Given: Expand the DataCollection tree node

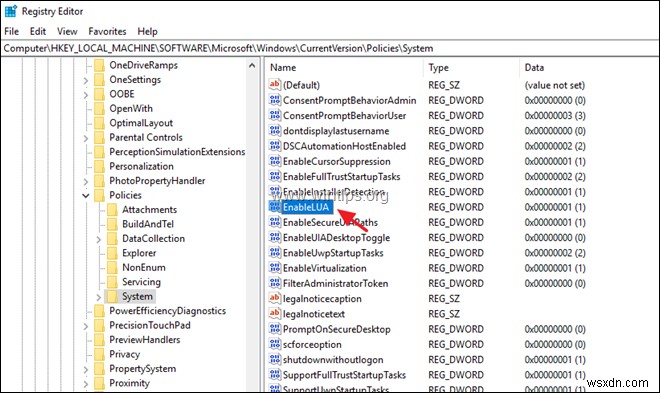Looking at the screenshot, I should coord(98,239).
